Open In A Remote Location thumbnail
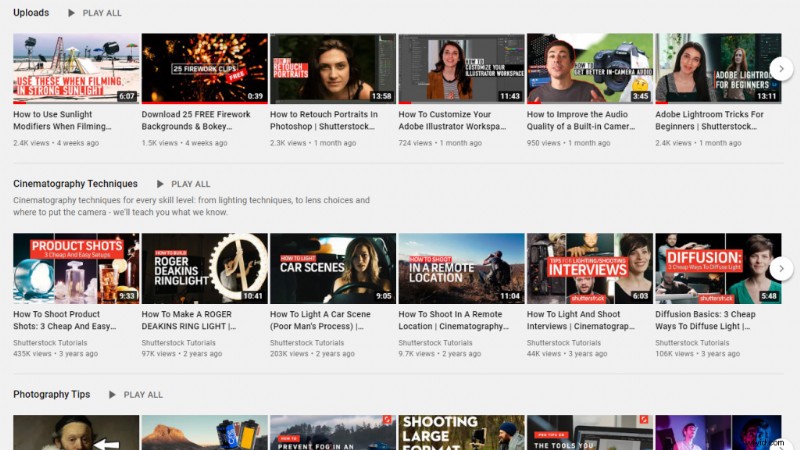This screenshot has width=800, height=450. pos(461,268)
